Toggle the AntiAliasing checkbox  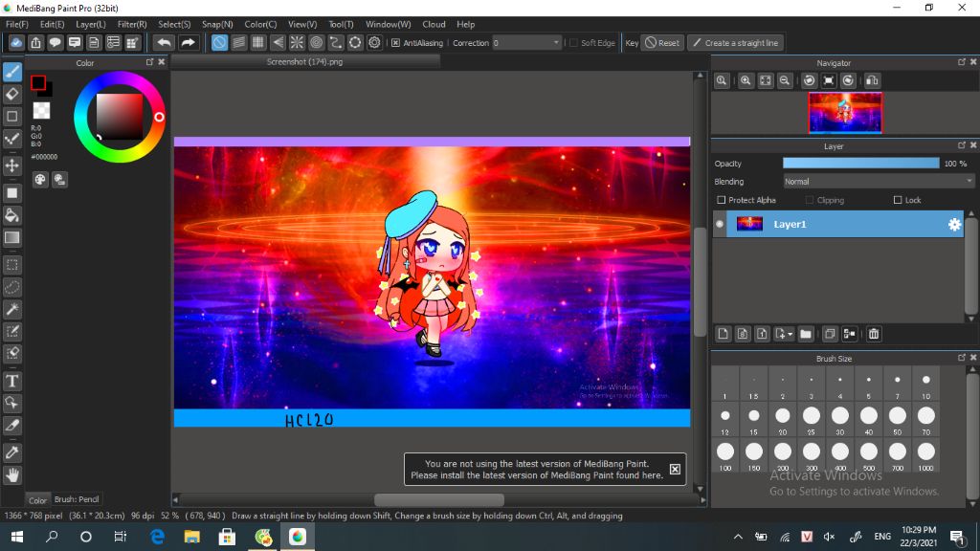tap(395, 43)
